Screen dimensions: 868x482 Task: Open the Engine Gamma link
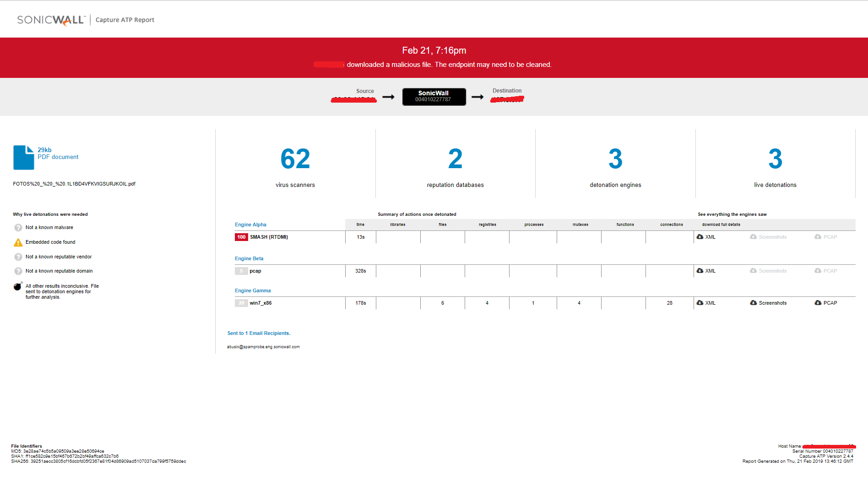[x=253, y=290]
